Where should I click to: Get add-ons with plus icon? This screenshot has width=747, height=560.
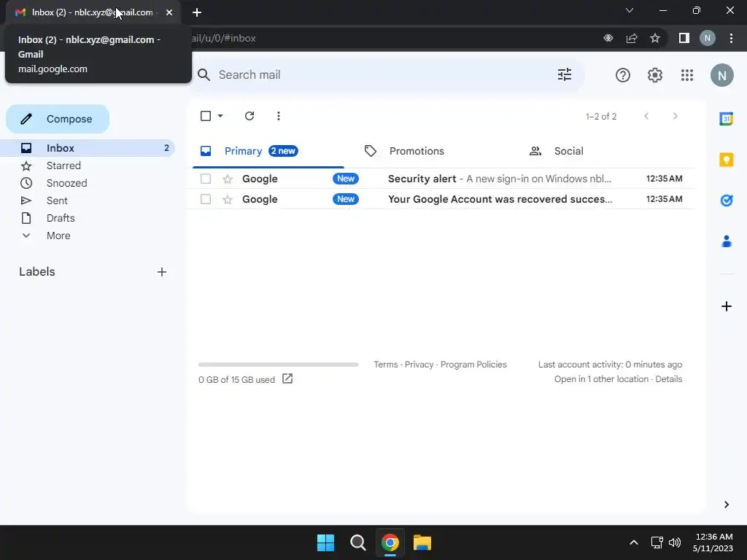[726, 306]
